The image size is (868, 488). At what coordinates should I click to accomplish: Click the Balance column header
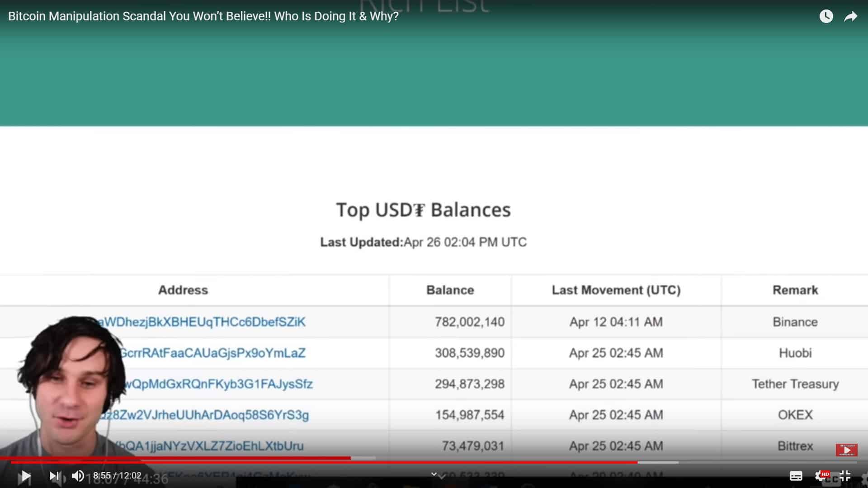[450, 290]
